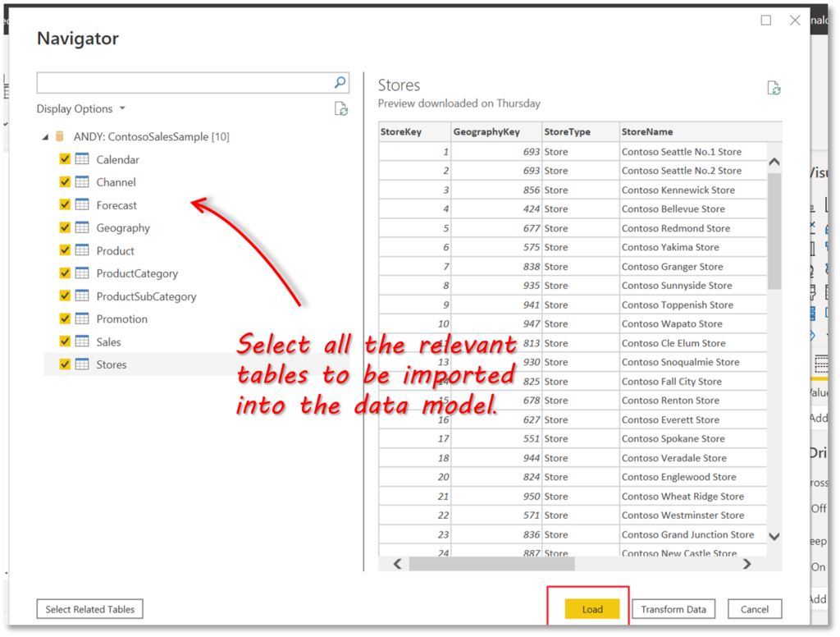Uncheck the Channel table checkbox
This screenshot has height=637, width=840.
[x=64, y=181]
